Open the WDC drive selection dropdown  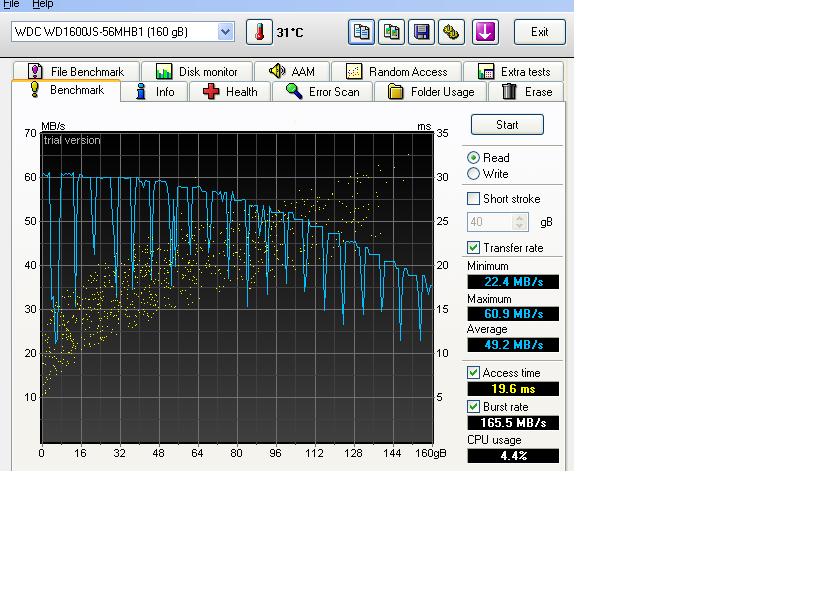225,32
